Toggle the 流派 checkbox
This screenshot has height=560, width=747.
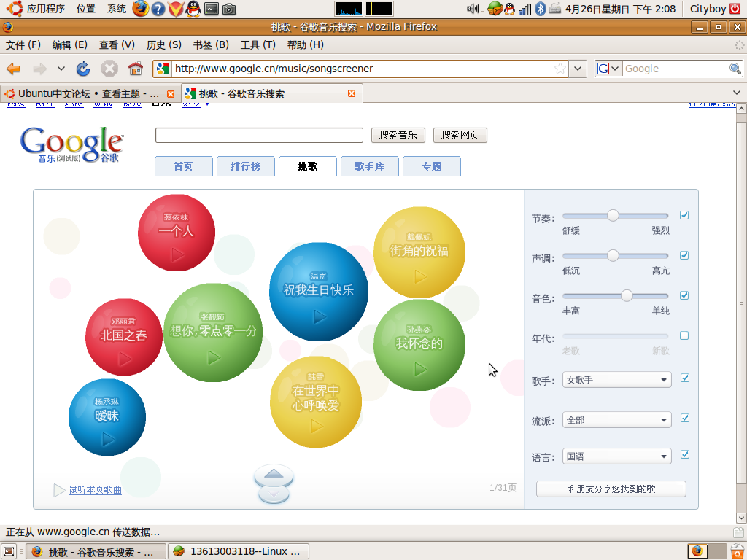(x=684, y=418)
